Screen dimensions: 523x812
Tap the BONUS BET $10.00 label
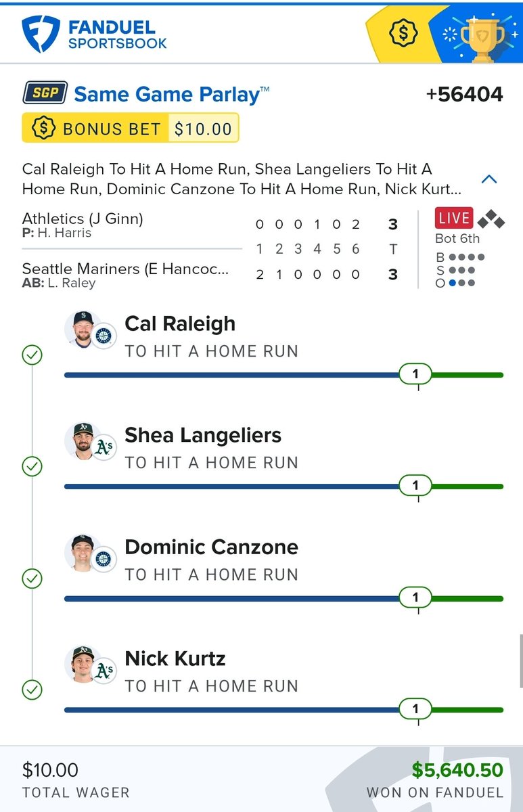pos(130,129)
